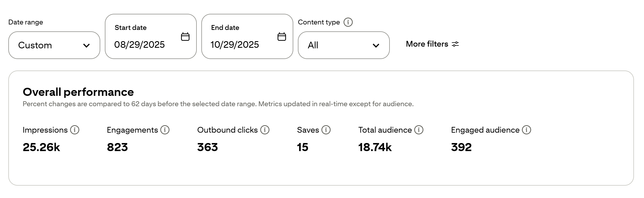
Task: Click the Outbound clicks metric label
Action: click(x=227, y=130)
